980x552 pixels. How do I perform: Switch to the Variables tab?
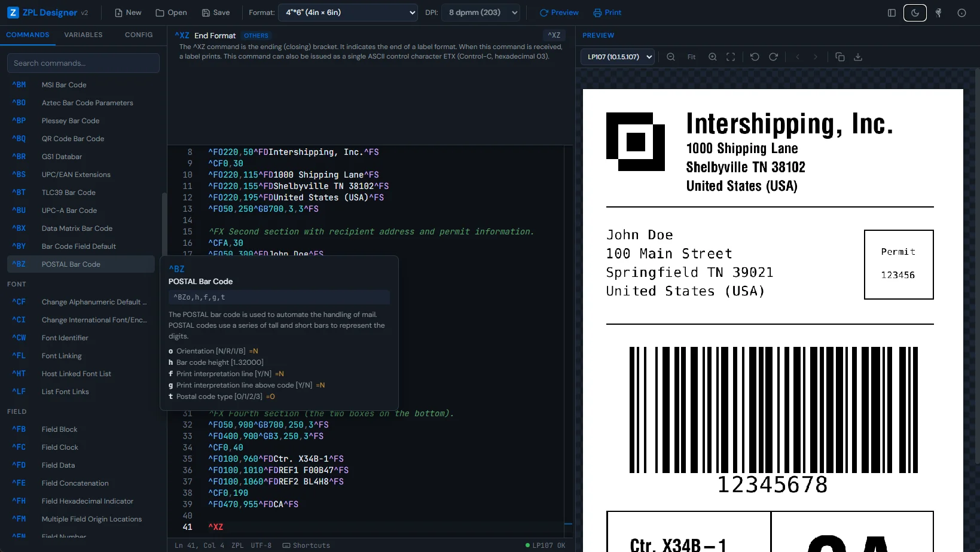(x=83, y=35)
